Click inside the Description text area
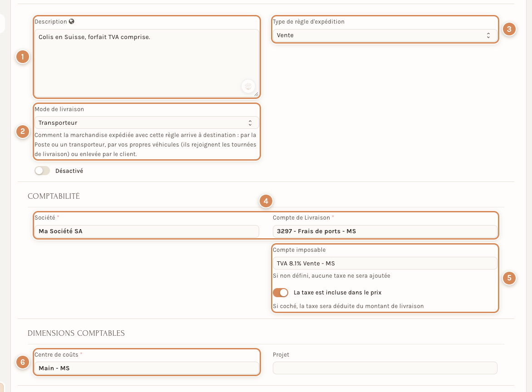The image size is (532, 392). (x=147, y=63)
